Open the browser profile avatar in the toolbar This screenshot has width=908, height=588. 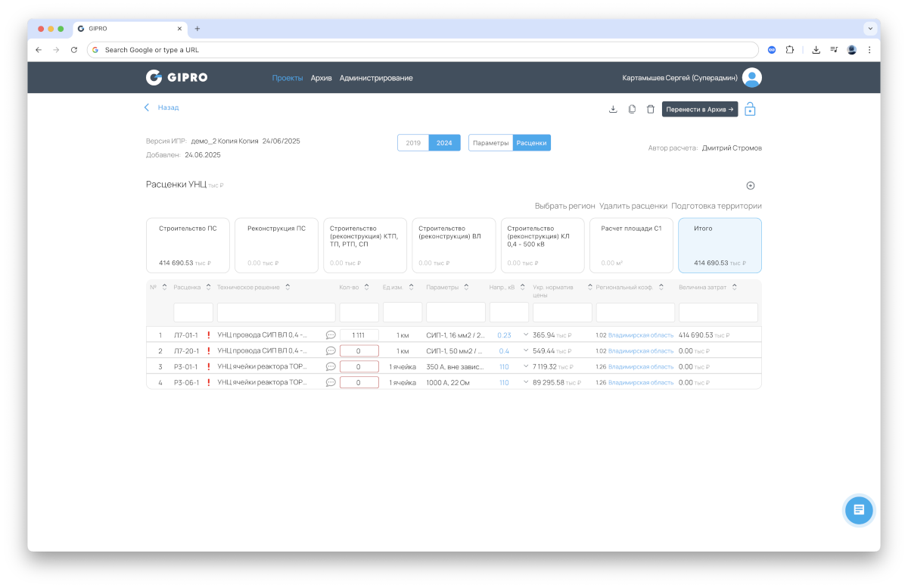851,50
